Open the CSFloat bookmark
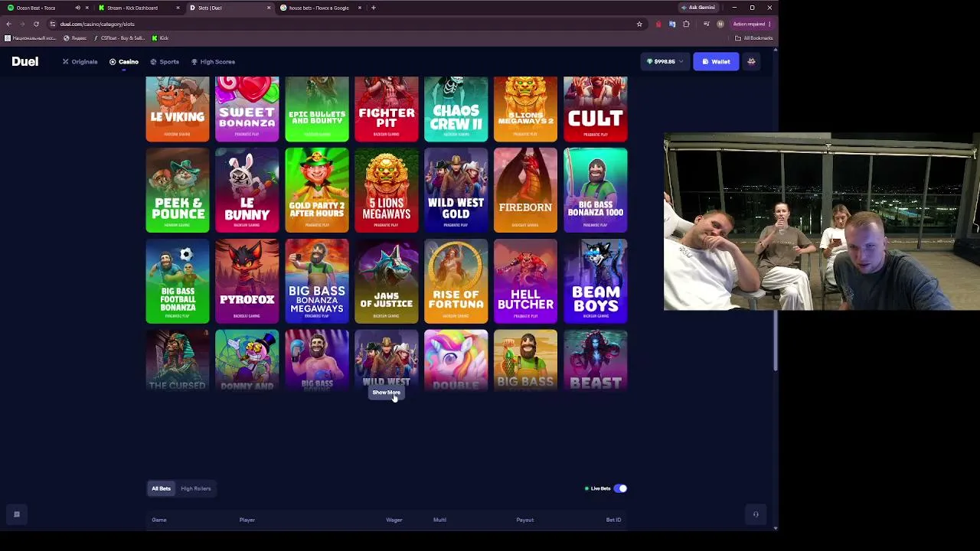Screen dimensions: 980x551 [119, 37]
